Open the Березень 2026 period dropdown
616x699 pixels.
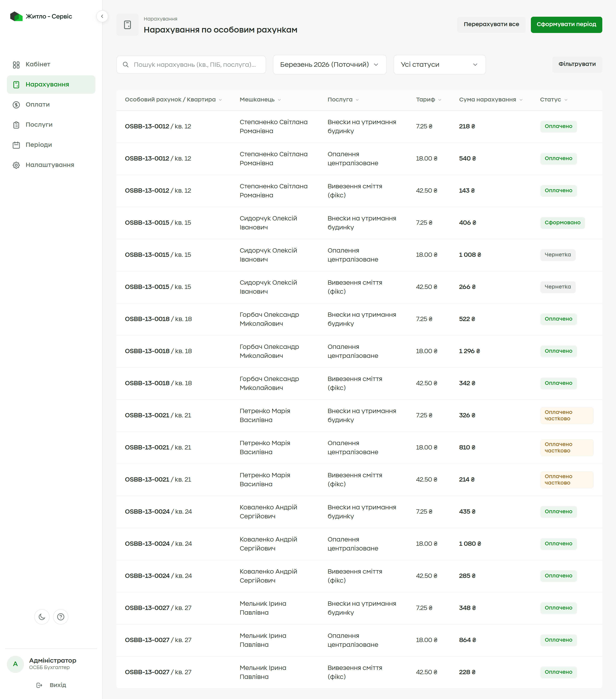(x=330, y=65)
